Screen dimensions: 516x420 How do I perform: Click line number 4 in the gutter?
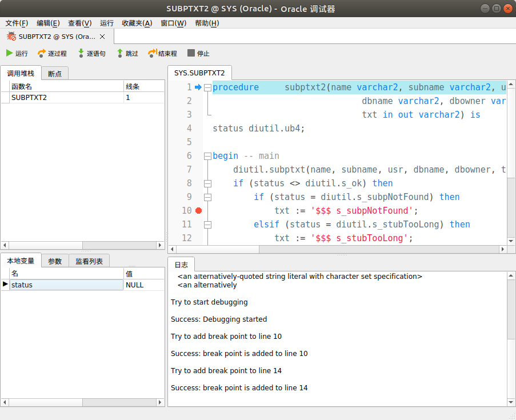189,129
